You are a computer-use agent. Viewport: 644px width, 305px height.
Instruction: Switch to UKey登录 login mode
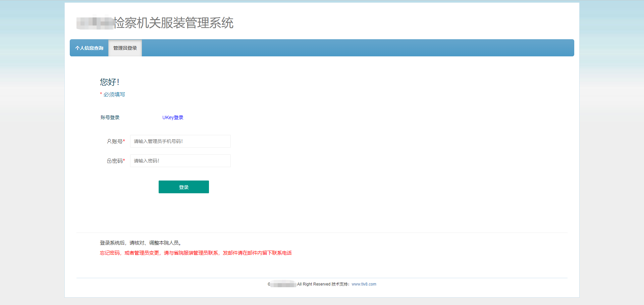173,117
